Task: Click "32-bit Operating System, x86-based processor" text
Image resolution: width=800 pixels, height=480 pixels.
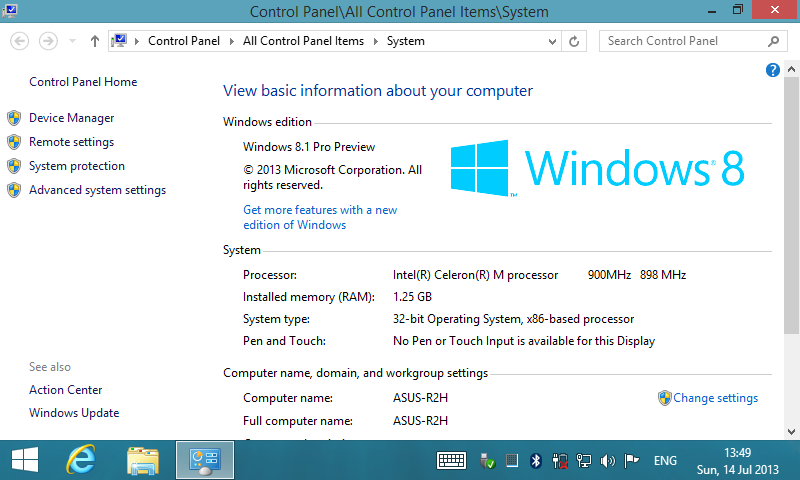Action: pyautogui.click(x=513, y=319)
